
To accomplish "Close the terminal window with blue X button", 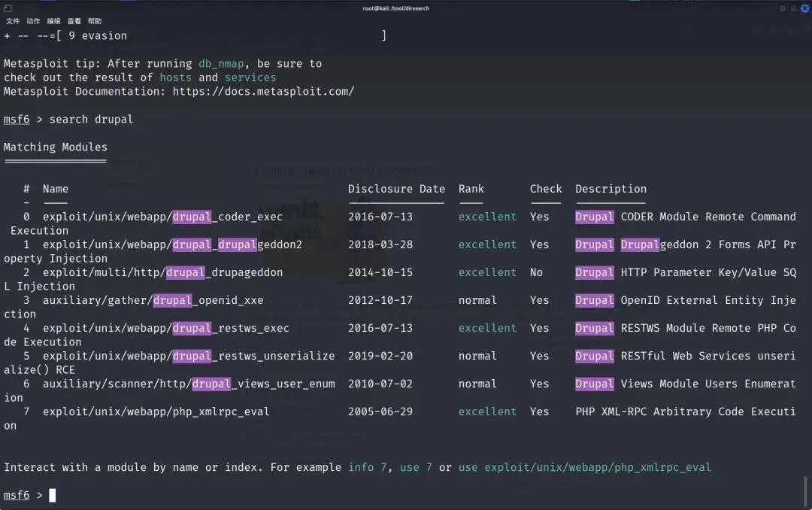I will [x=804, y=8].
